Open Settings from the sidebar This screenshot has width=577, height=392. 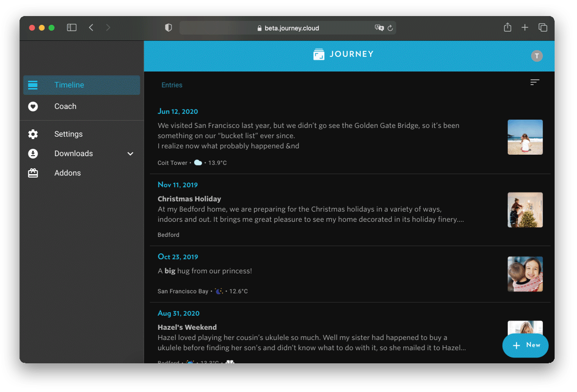[x=81, y=134]
